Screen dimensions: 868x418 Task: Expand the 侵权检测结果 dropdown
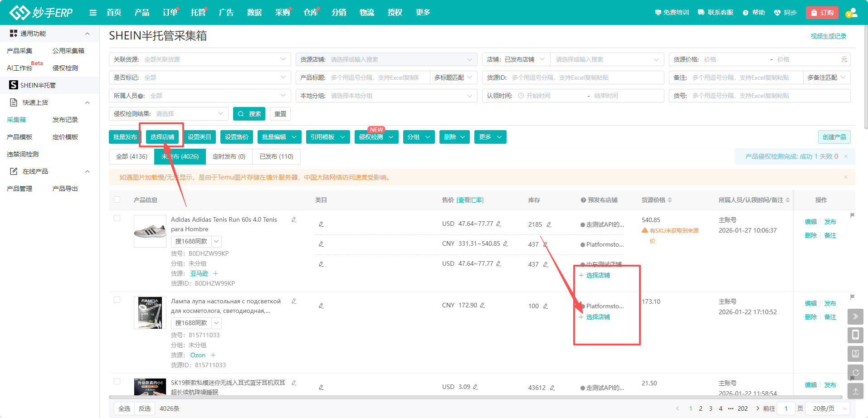tap(190, 114)
